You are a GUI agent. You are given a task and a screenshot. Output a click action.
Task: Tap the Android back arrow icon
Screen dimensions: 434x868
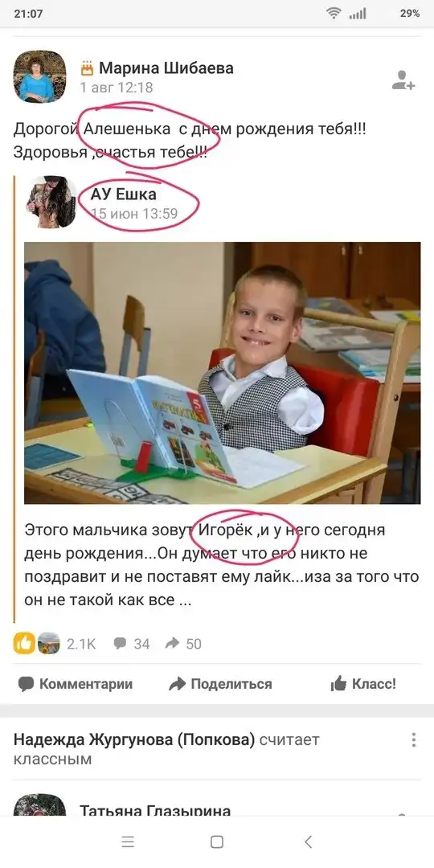tap(309, 842)
